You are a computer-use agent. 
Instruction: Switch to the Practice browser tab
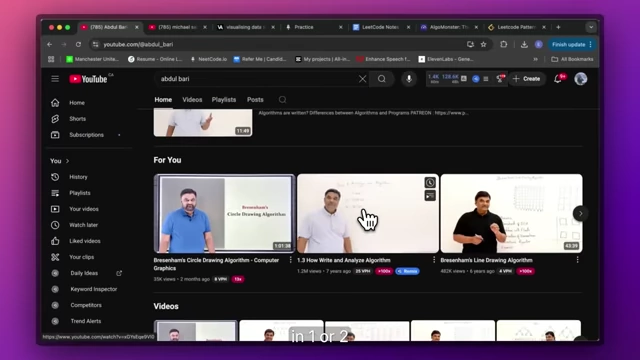[x=313, y=27]
